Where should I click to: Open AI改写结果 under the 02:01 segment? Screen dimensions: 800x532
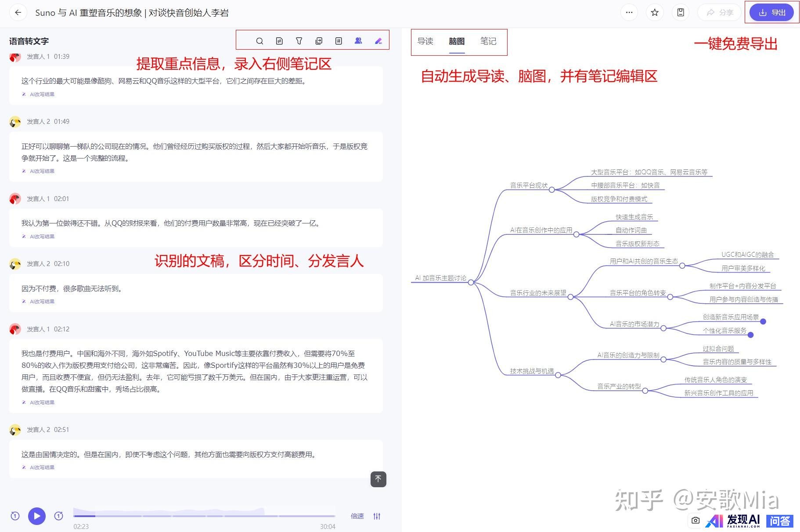point(38,237)
